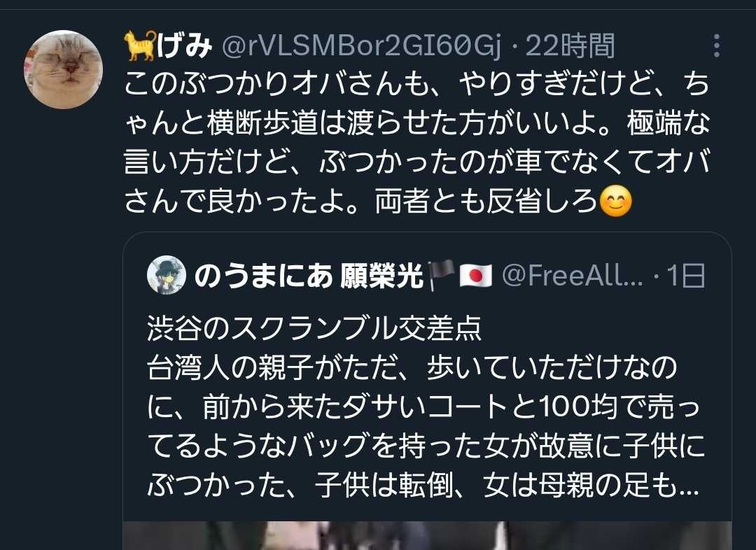Open the @FreeAll... handle in quote
The width and height of the screenshot is (756, 550).
click(x=573, y=276)
